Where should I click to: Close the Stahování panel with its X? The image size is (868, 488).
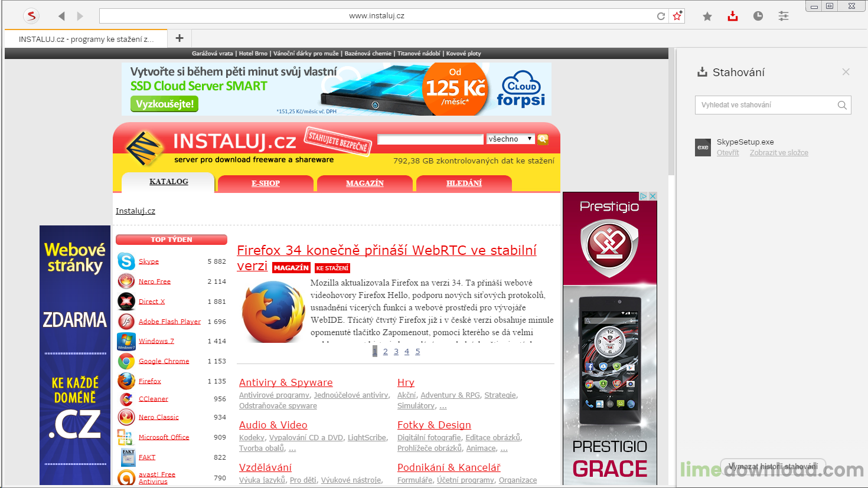[846, 72]
